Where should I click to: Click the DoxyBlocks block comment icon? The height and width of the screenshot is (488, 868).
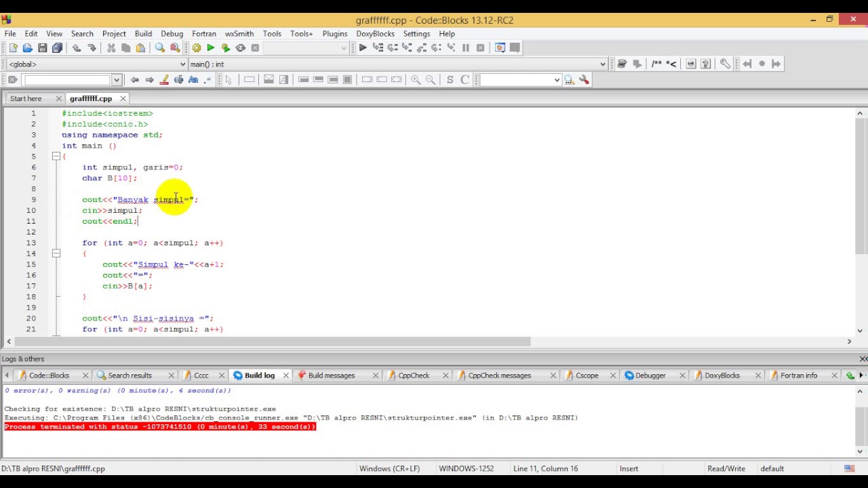pos(656,64)
